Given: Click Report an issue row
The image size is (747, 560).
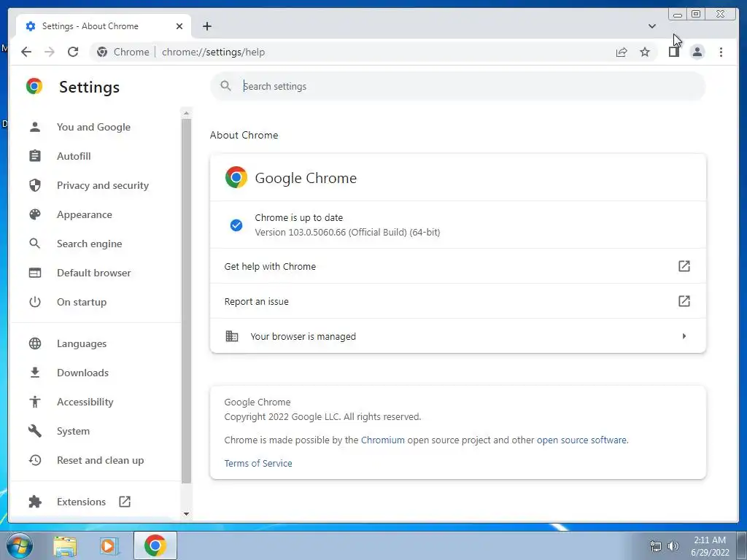Looking at the screenshot, I should pos(458,301).
